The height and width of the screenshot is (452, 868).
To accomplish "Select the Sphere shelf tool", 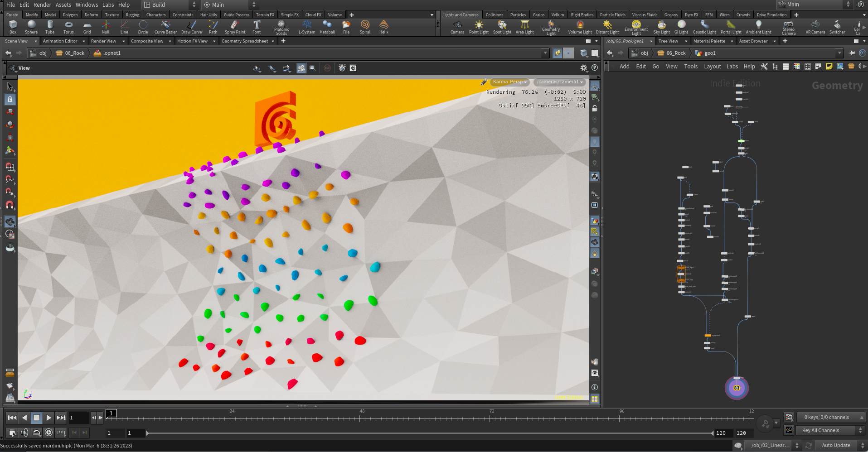I will (x=31, y=27).
